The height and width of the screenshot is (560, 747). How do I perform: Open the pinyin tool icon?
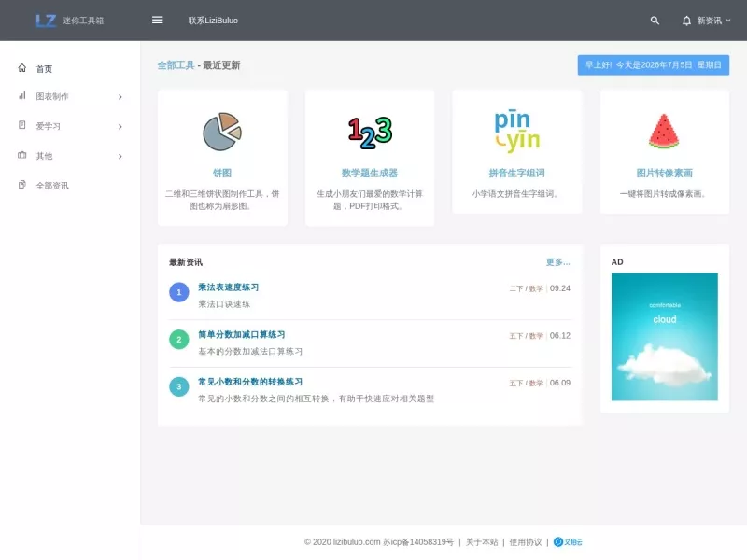tap(517, 131)
